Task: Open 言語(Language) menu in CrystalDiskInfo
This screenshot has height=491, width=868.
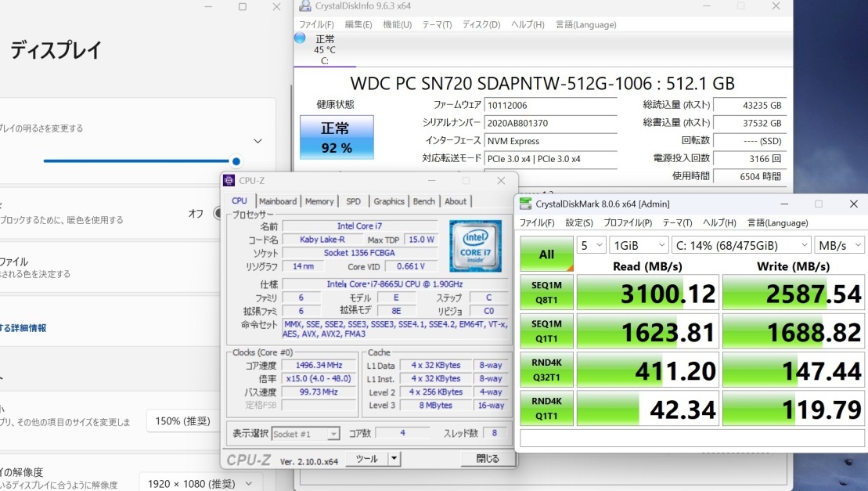Action: click(x=586, y=24)
